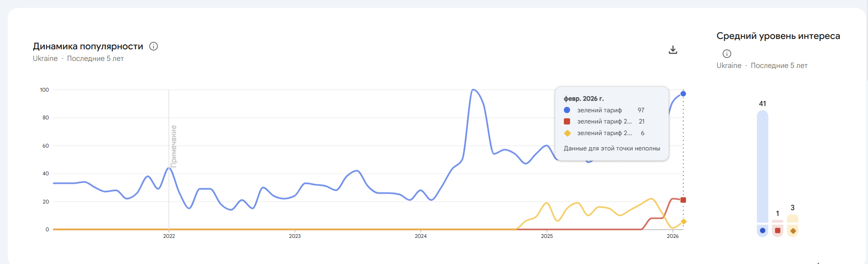This screenshot has height=264, width=868.
Task: Click red square icon beneath the 1 bar
Action: click(x=778, y=230)
